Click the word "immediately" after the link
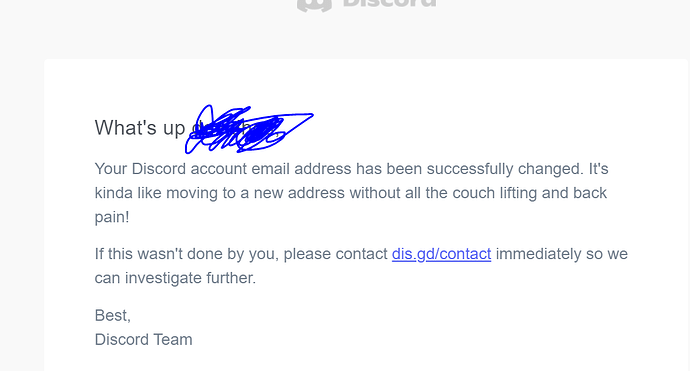 pos(539,254)
